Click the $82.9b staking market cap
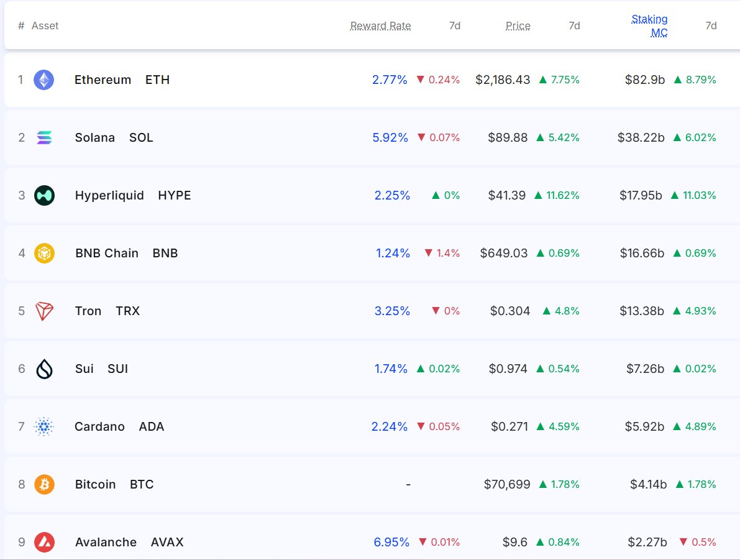 [x=645, y=80]
